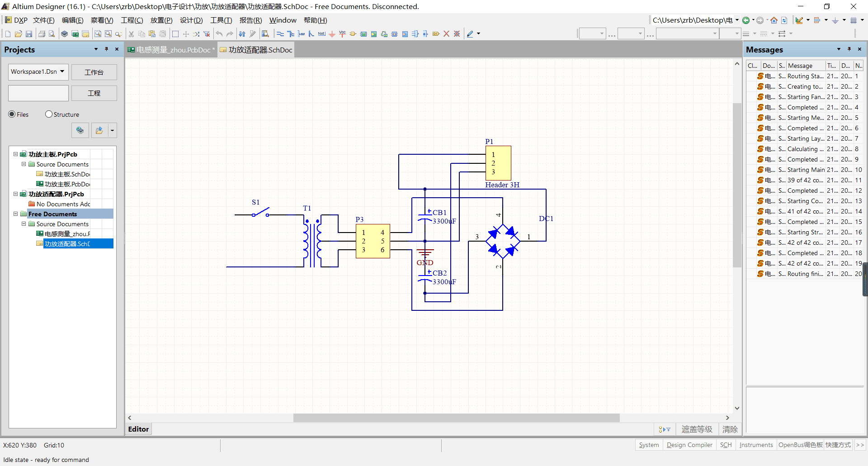Click the Home page icon
Image resolution: width=868 pixels, height=466 pixels.
(774, 20)
